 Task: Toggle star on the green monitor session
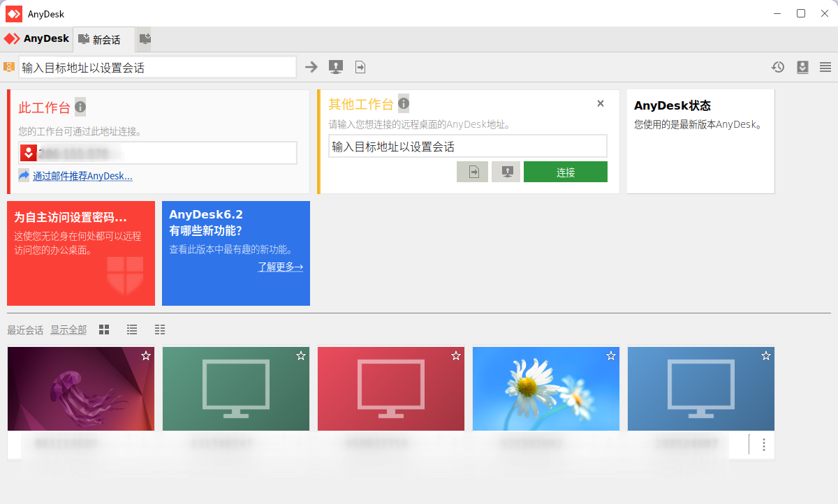[301, 356]
